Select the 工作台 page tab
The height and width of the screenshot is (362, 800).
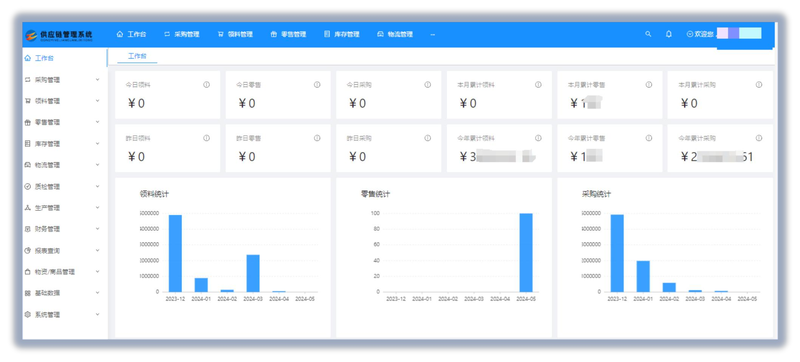137,56
